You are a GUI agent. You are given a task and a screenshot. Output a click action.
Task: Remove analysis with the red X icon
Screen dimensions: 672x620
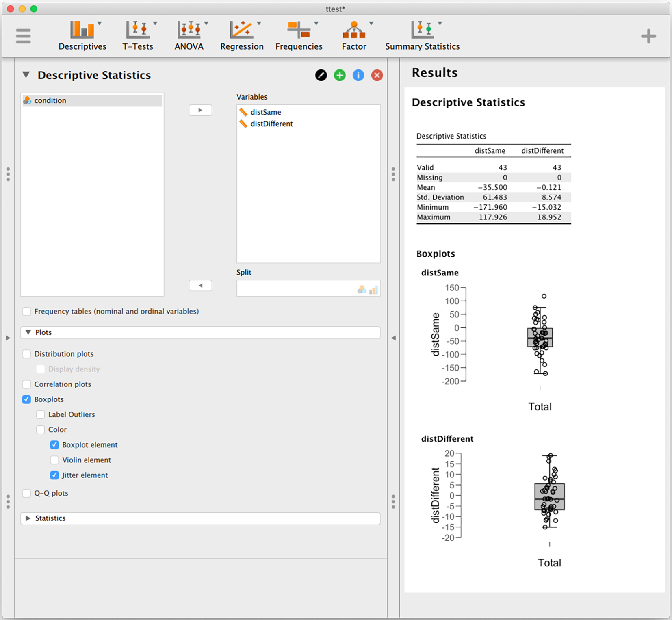coord(377,75)
